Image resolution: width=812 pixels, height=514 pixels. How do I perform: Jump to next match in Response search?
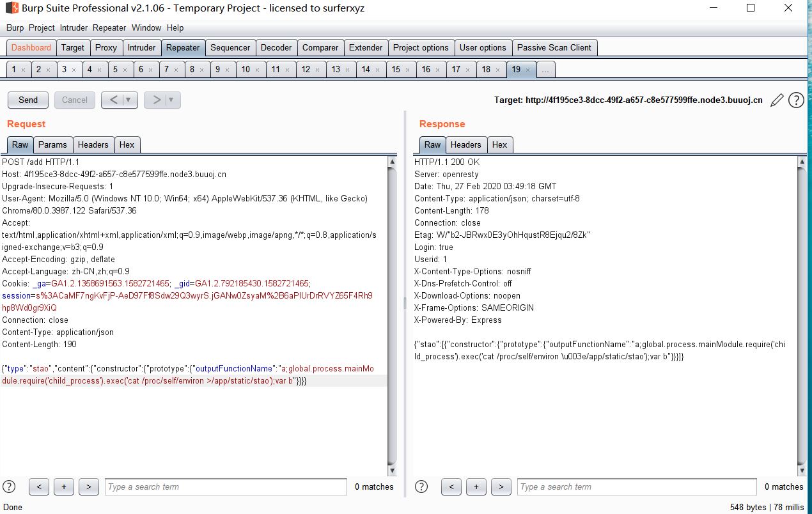tap(501, 487)
